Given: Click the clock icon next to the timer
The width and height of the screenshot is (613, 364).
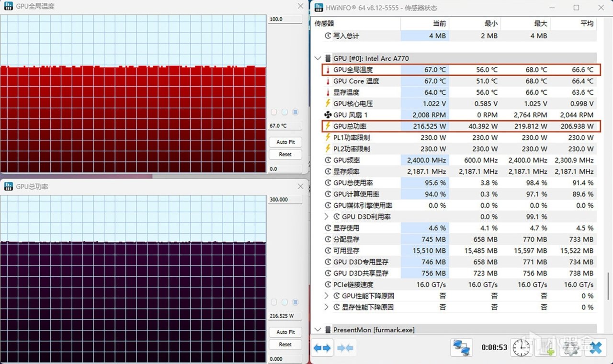Looking at the screenshot, I should pos(521,348).
